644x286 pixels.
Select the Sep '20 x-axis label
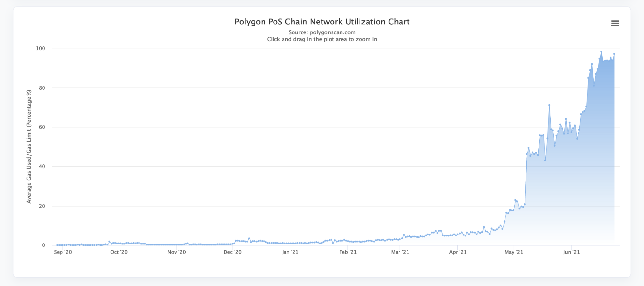[x=63, y=252]
